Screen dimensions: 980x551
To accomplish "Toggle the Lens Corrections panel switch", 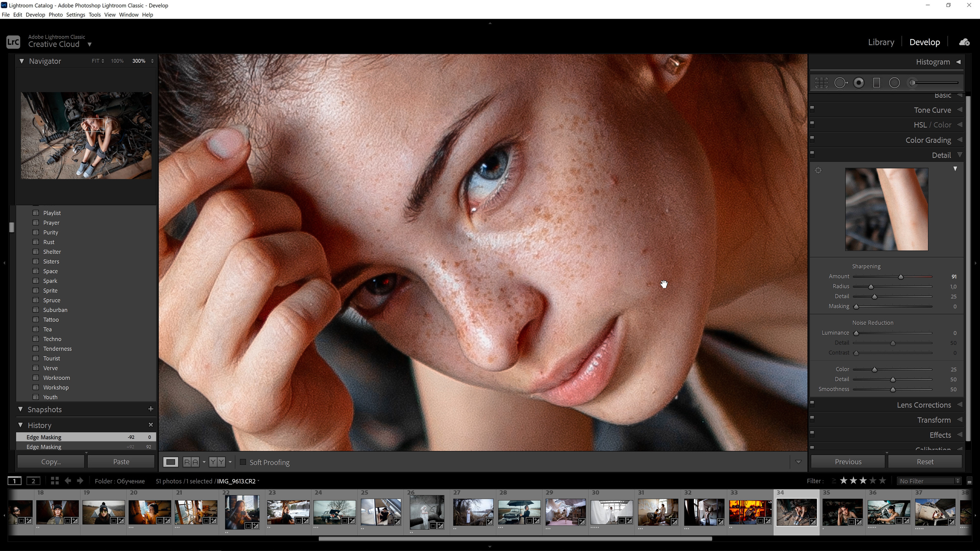I will [x=812, y=403].
